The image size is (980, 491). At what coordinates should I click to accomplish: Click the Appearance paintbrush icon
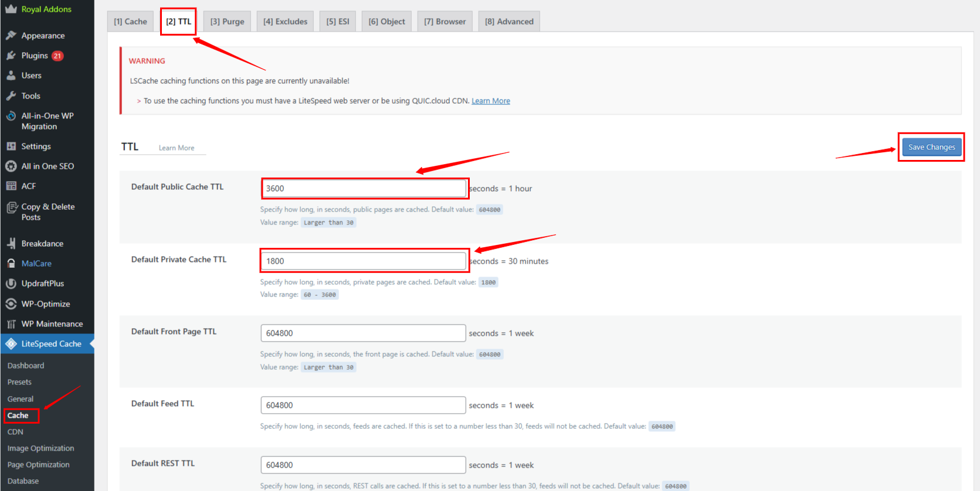pos(11,35)
